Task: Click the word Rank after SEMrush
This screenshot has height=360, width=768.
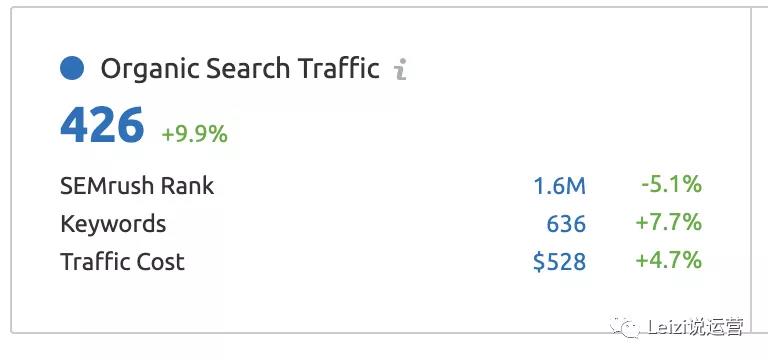Action: pyautogui.click(x=188, y=186)
